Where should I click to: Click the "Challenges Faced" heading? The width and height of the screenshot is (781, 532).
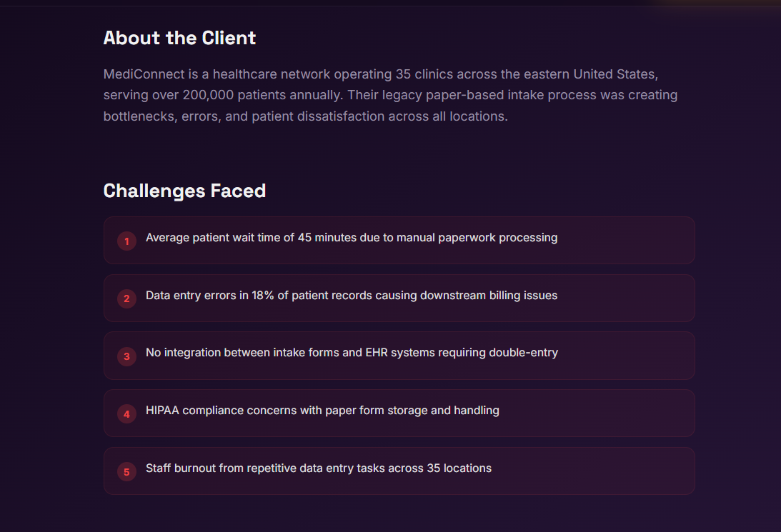184,191
